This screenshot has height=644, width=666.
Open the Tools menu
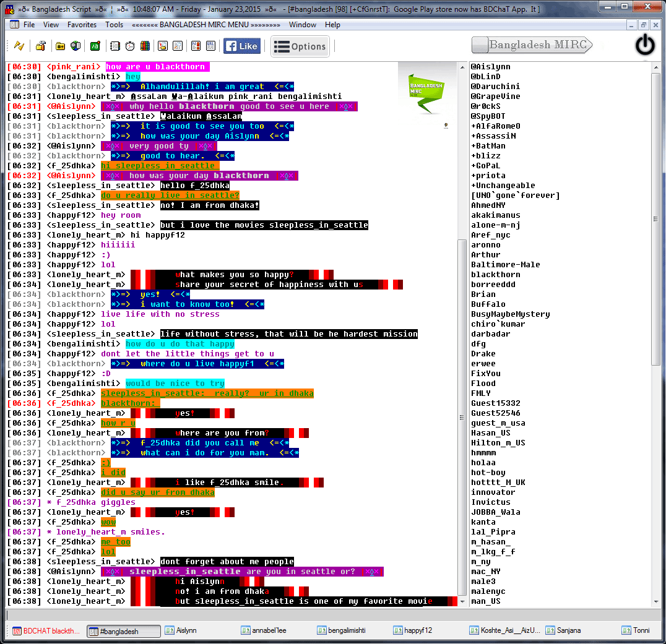click(115, 25)
